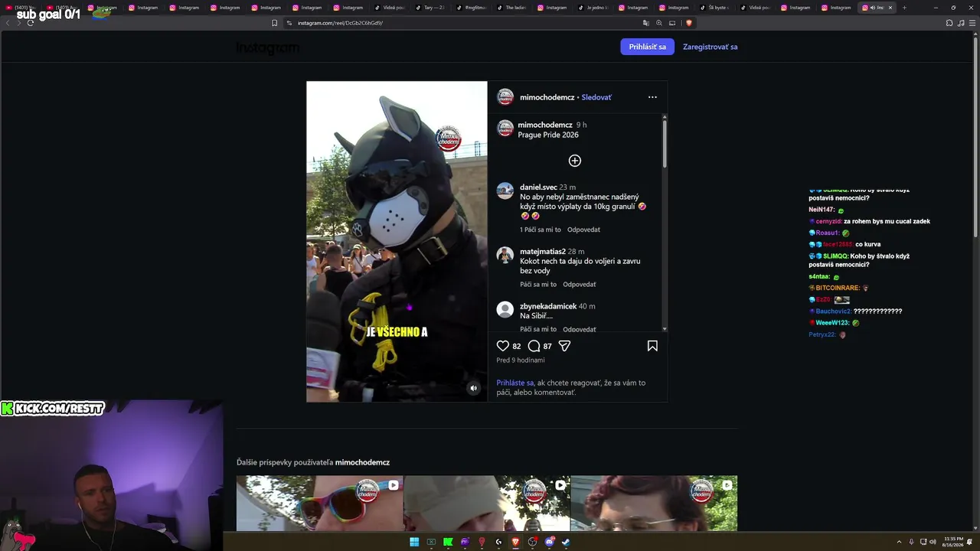Reply to matejmatias2's comment
Screen dimensions: 980x551
[580, 285]
